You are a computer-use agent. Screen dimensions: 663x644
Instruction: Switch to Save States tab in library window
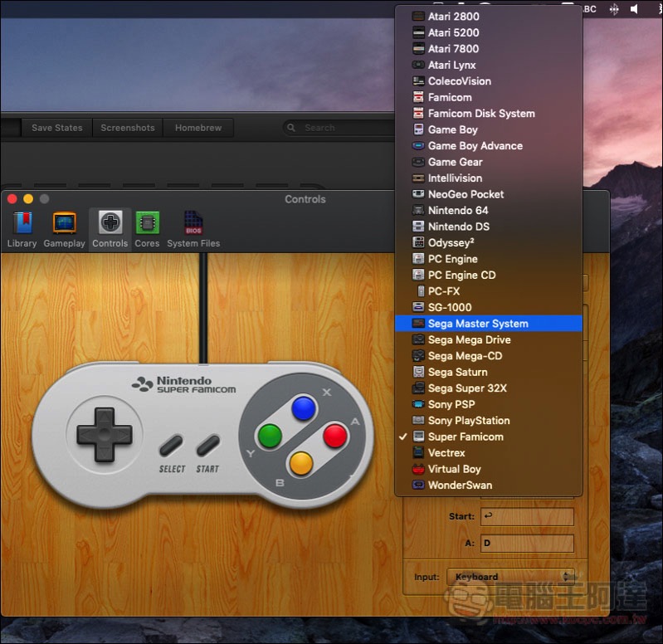[57, 128]
